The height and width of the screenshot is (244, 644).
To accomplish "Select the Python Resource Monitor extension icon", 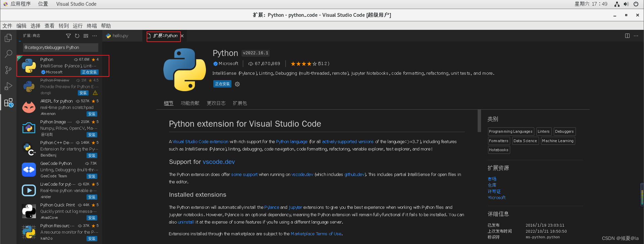I will [29, 232].
